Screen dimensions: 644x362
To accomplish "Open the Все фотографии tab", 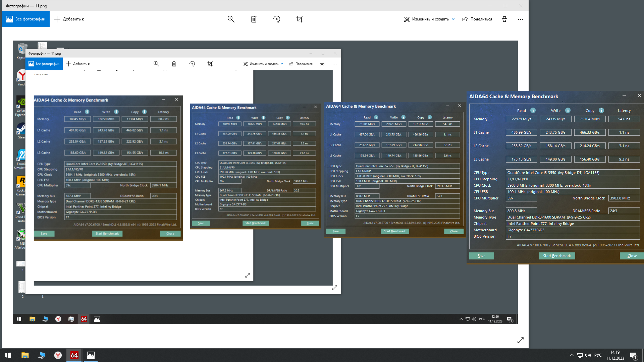I will tap(26, 19).
